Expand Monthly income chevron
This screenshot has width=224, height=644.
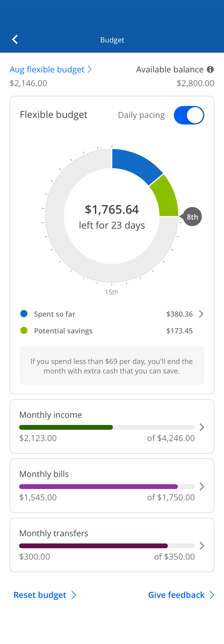202,427
